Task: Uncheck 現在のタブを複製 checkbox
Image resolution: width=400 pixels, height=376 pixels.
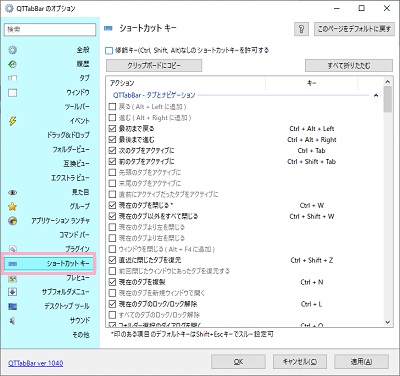Action: 112,282
